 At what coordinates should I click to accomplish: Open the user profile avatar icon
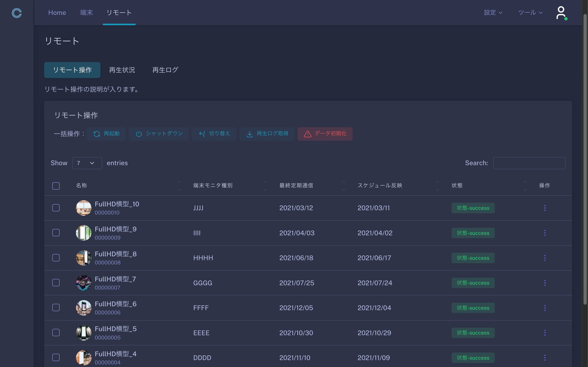point(561,13)
